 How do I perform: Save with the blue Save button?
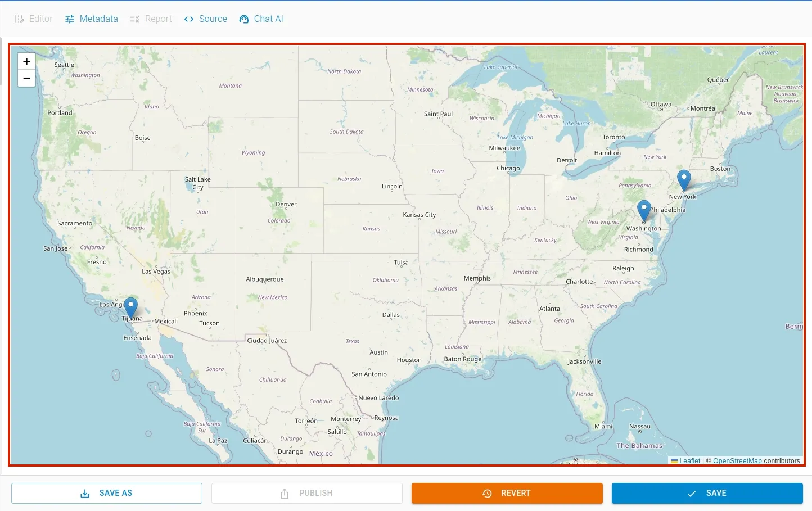[x=707, y=493]
